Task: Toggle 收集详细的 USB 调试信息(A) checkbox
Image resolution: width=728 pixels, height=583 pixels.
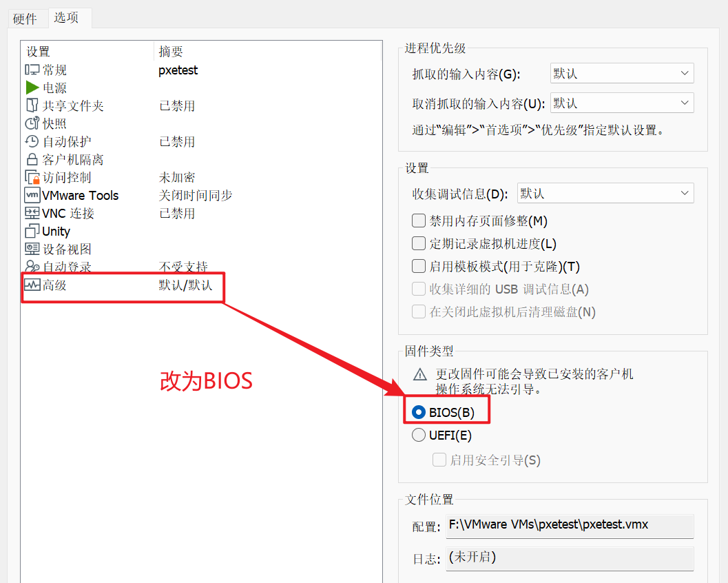Action: 418,289
